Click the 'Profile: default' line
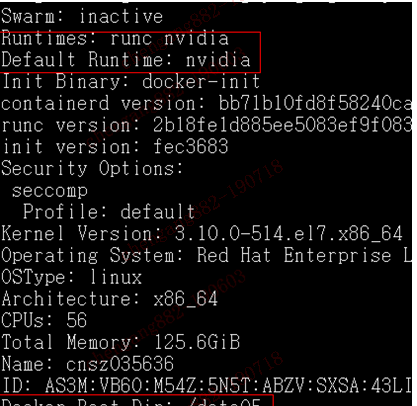The image size is (417, 406). coord(109,211)
